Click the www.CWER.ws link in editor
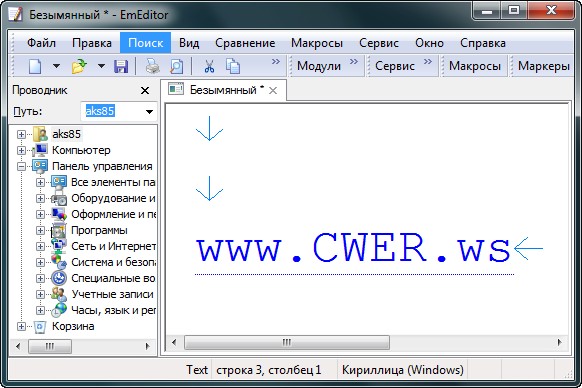 click(354, 249)
